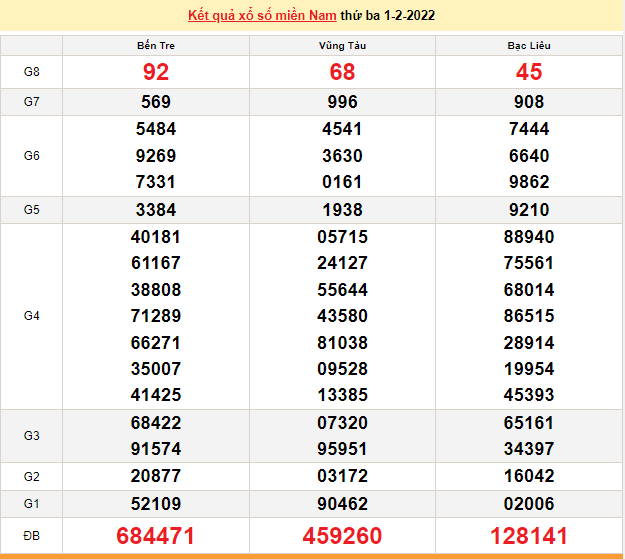This screenshot has height=559, width=625.
Task: Click the G1 prize number 52109
Action: [x=156, y=503]
